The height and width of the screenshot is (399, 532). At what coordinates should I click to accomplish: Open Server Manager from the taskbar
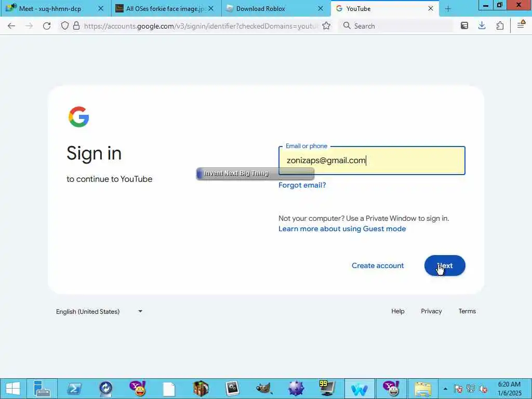(x=42, y=389)
